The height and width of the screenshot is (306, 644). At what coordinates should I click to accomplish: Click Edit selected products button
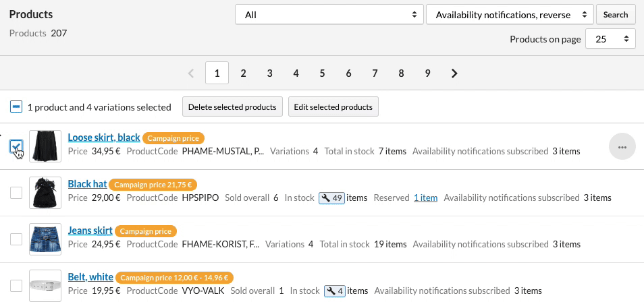333,107
